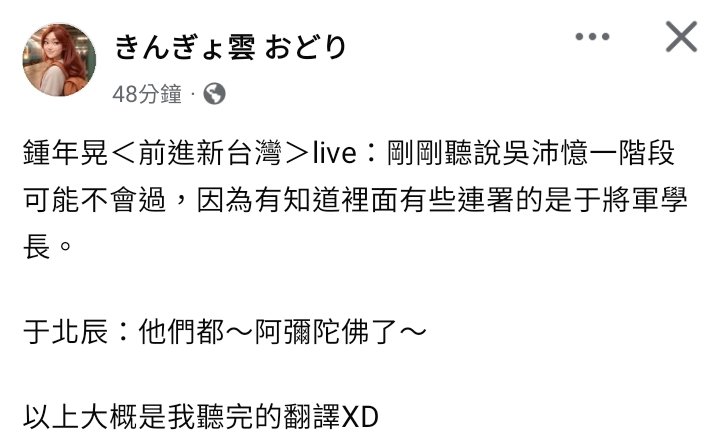This screenshot has width=719, height=439.
Task: Click the 可能不會過 text on the second line
Action: pos(94,200)
